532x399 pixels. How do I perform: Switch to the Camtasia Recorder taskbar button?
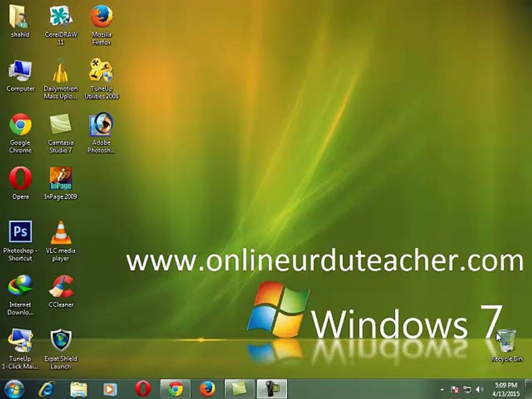pyautogui.click(x=272, y=389)
